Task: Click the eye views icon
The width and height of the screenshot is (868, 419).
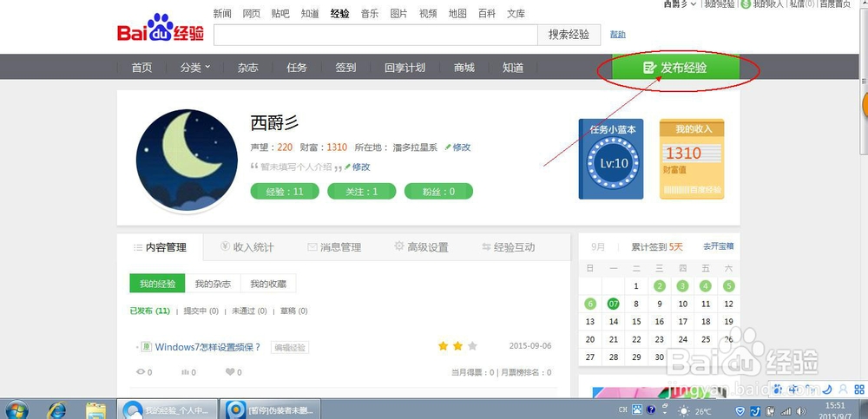Action: click(141, 372)
